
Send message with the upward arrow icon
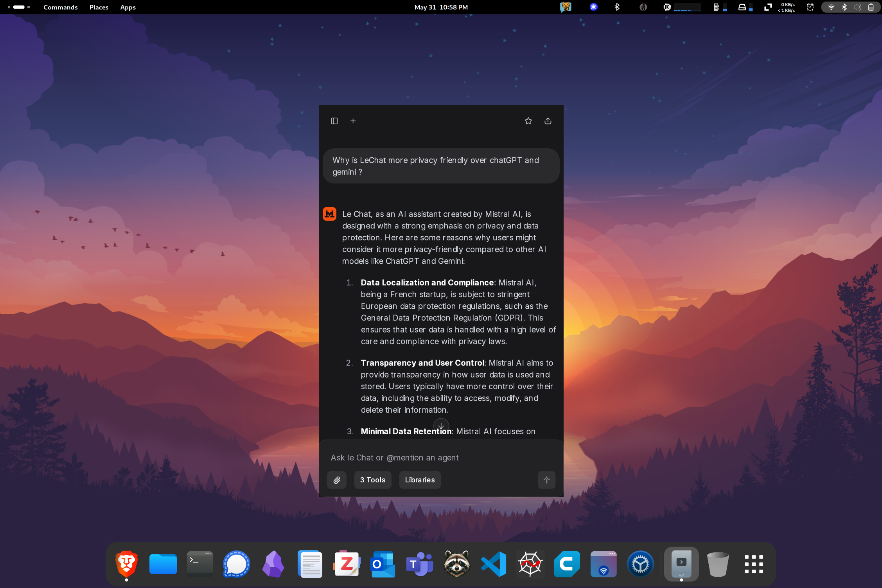point(546,480)
